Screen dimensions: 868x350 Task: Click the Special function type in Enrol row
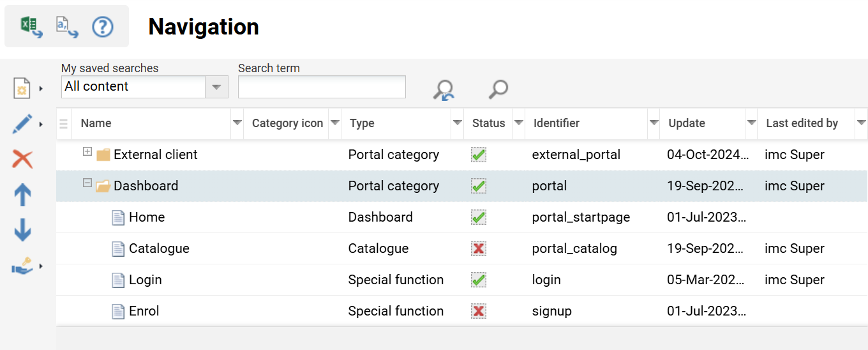click(396, 311)
